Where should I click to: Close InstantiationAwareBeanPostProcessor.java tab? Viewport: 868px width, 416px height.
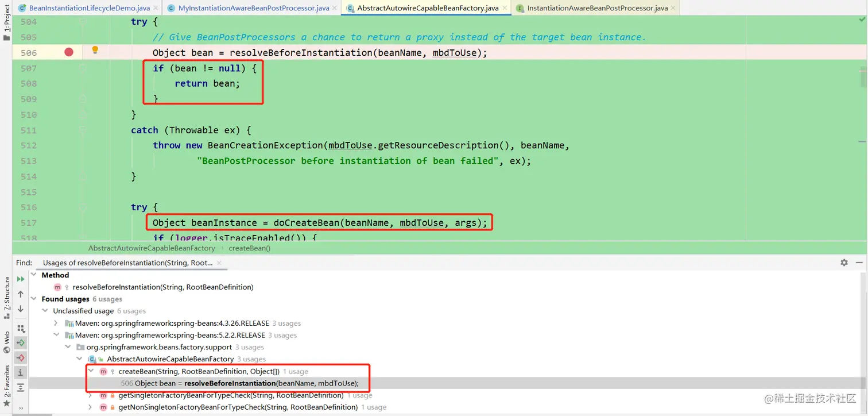click(x=673, y=9)
